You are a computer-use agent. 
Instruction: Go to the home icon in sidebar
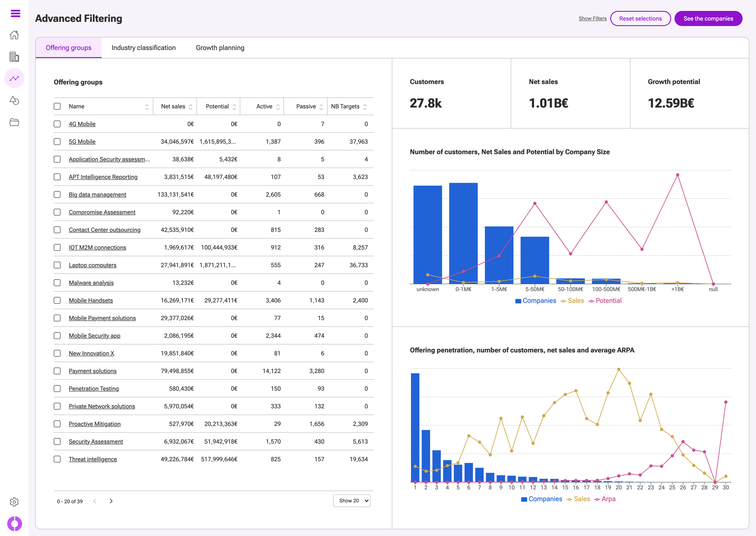click(x=14, y=35)
